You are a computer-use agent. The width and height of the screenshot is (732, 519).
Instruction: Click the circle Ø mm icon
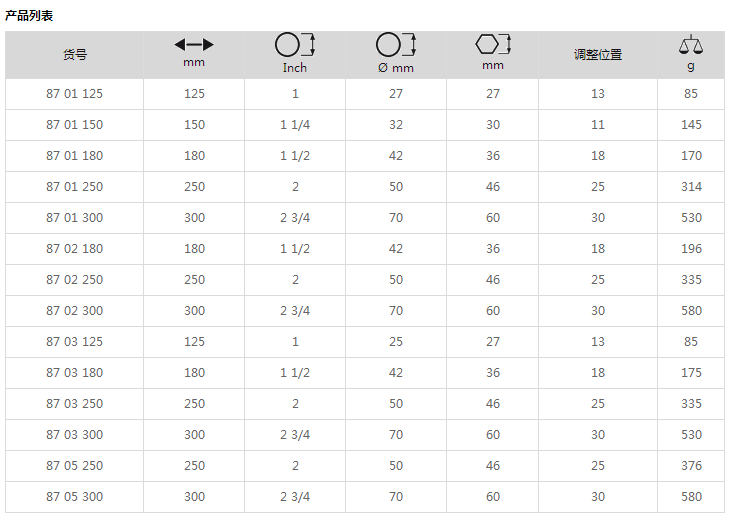(x=395, y=45)
